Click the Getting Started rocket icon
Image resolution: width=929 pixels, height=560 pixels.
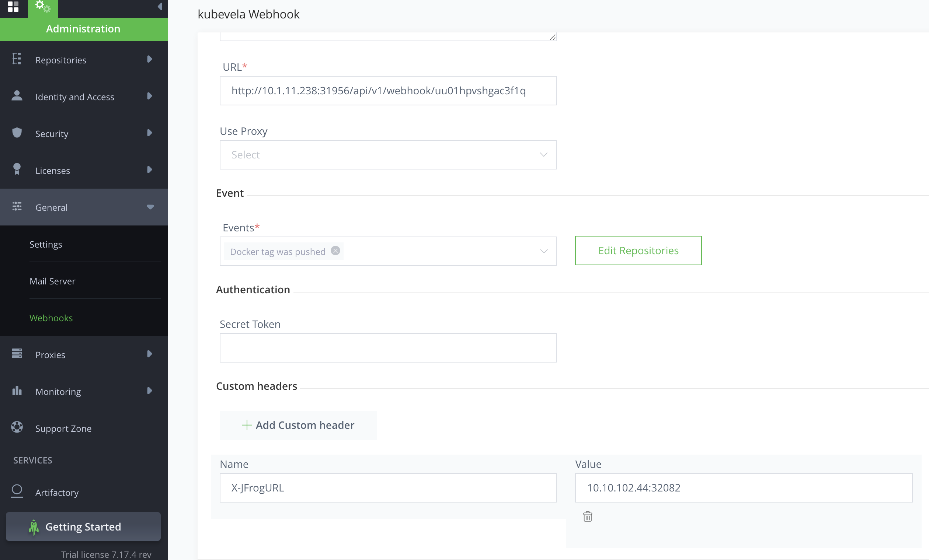[34, 526]
